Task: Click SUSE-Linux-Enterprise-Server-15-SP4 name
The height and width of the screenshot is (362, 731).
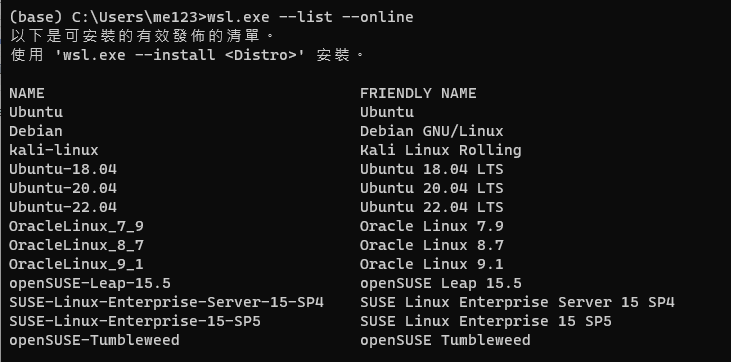Action: coord(166,303)
